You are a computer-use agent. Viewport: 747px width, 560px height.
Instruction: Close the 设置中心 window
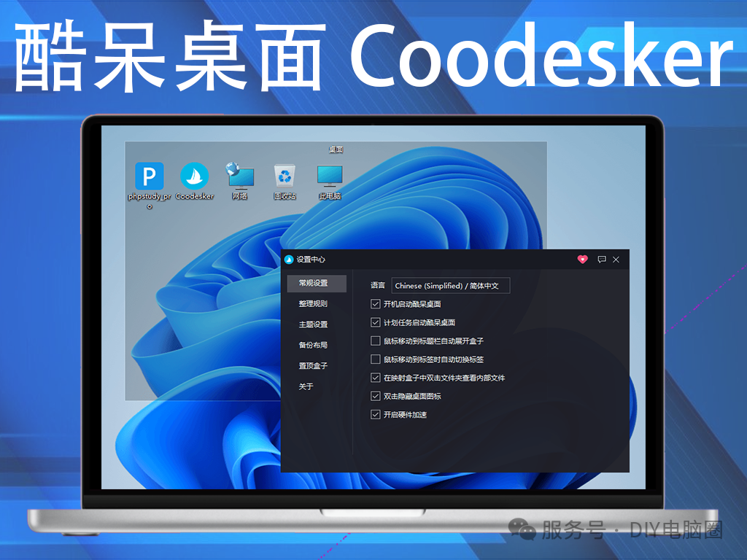616,260
